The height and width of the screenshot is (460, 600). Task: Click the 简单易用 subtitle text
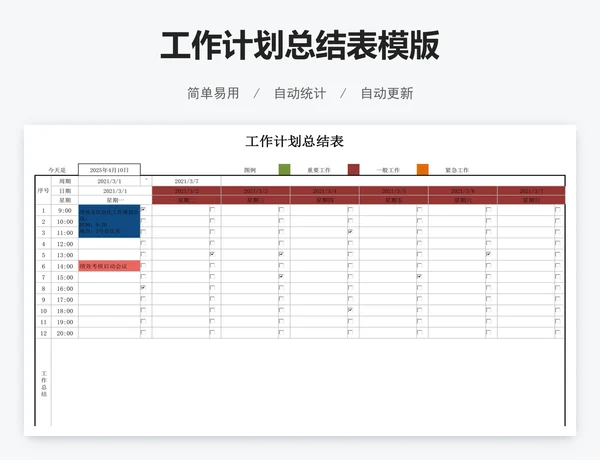point(213,93)
